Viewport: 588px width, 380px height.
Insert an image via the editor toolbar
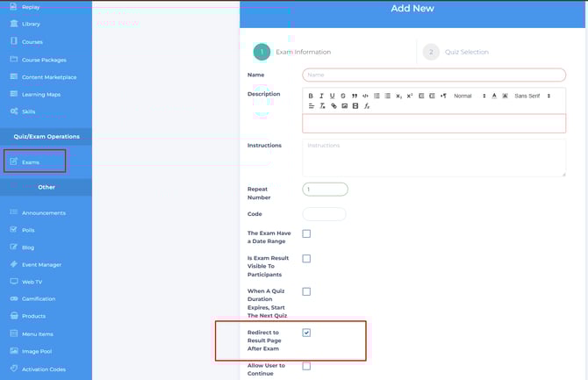[x=345, y=106]
